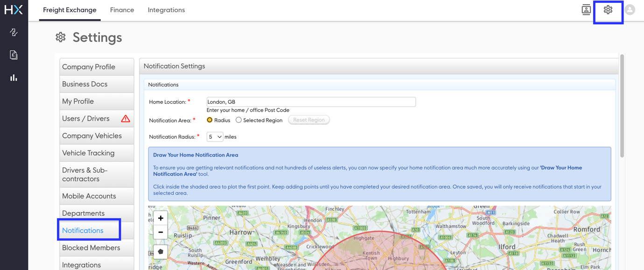
Task: Open the invoices document icon in sidebar
Action: pyautogui.click(x=14, y=55)
